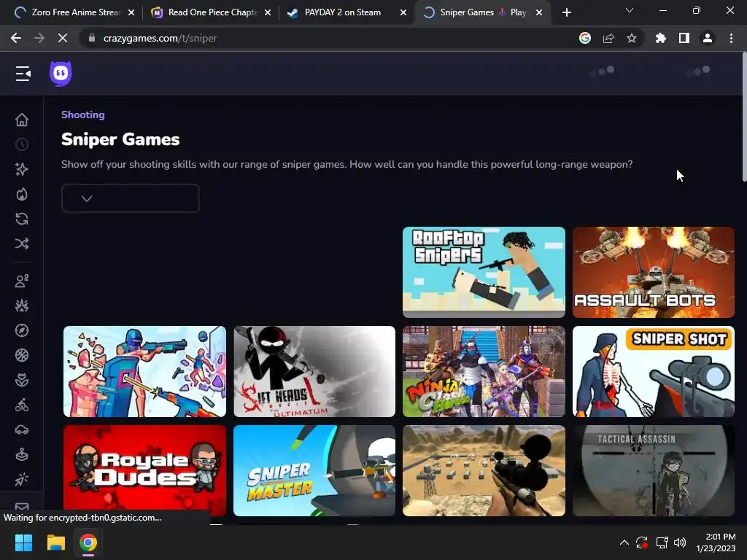Open the Sift Heads Ultimatum thumbnail
The width and height of the screenshot is (747, 560).
(x=314, y=371)
